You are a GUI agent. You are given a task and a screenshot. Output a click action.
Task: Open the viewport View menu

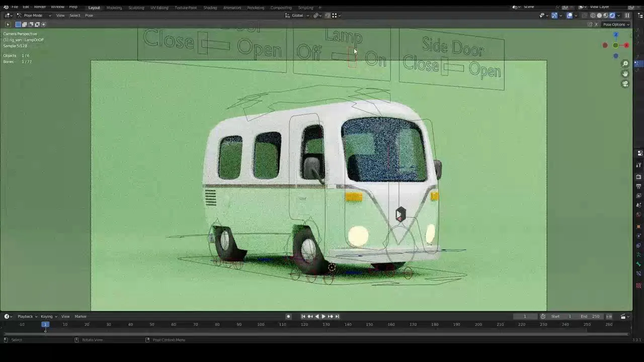point(60,16)
